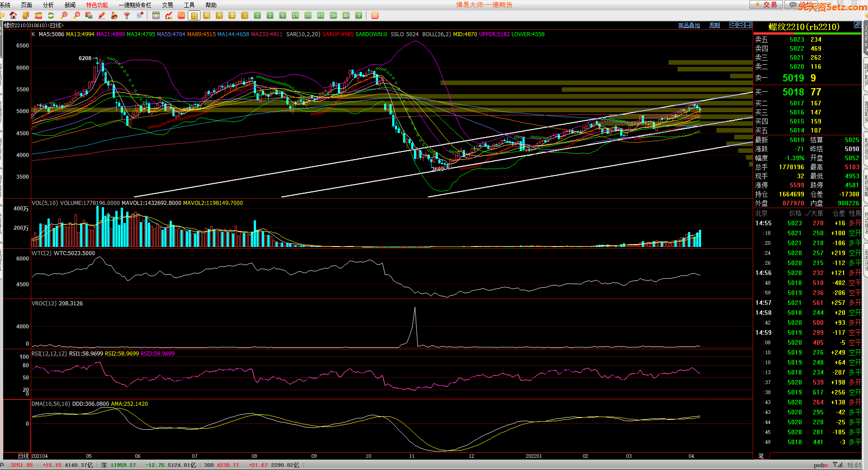868x470 pixels.
Task: Toggle 1-minute period button
Action: tap(257, 15)
